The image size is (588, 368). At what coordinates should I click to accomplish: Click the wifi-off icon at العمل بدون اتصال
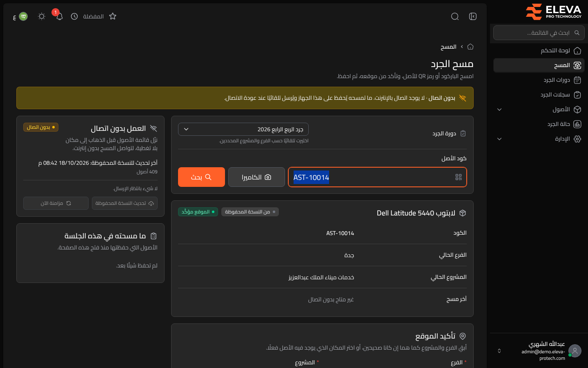[x=154, y=128]
